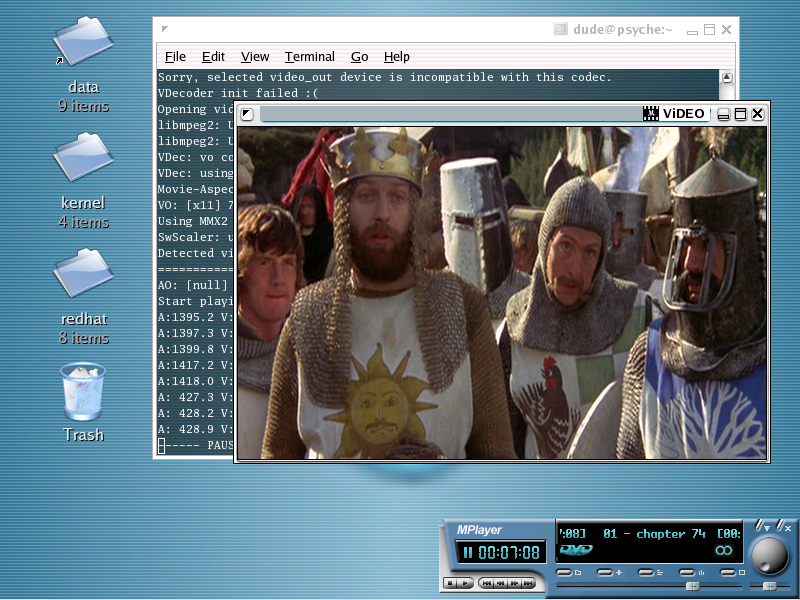The width and height of the screenshot is (800, 600).
Task: Open the Go menu in terminal
Action: coord(359,57)
